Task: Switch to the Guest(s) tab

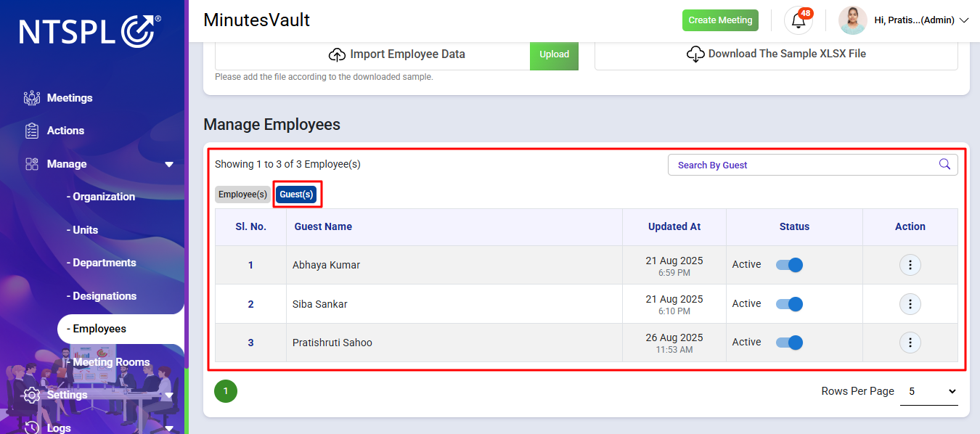Action: tap(296, 195)
